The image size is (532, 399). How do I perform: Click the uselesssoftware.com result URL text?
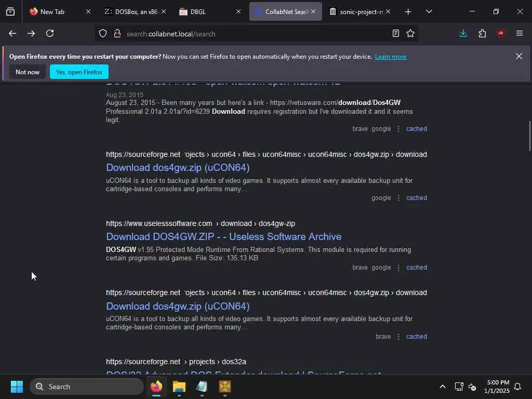coord(200,223)
